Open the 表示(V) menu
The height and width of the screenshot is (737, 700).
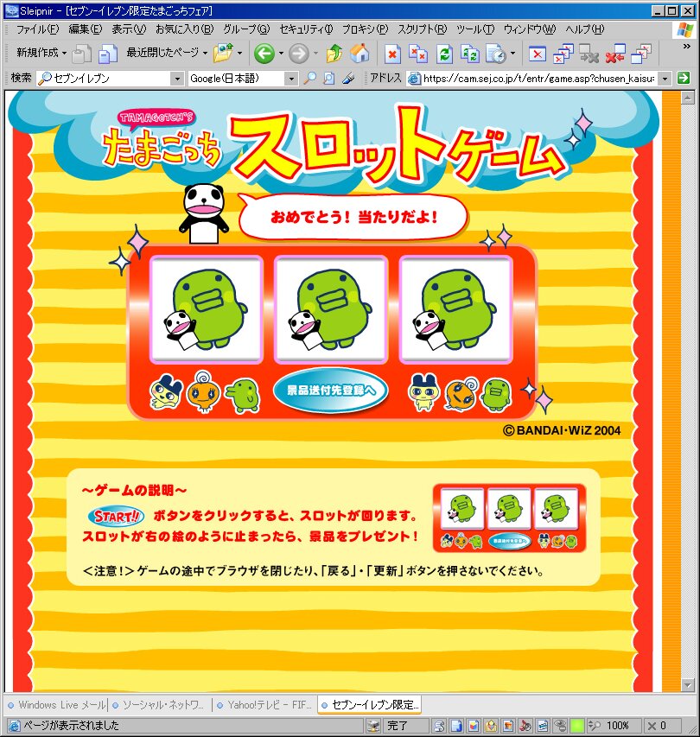click(x=129, y=29)
